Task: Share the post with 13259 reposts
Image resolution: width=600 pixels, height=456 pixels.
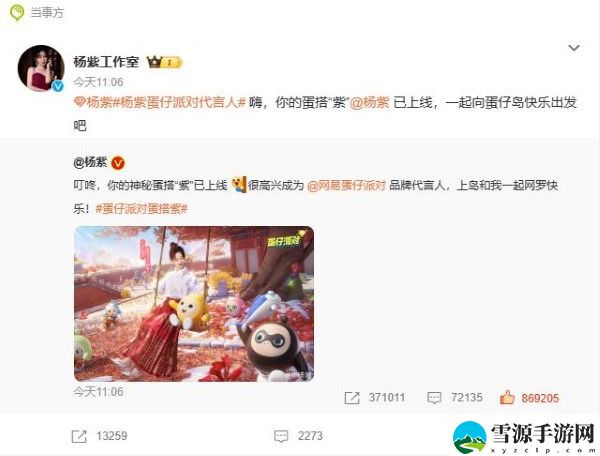Action: point(99,436)
